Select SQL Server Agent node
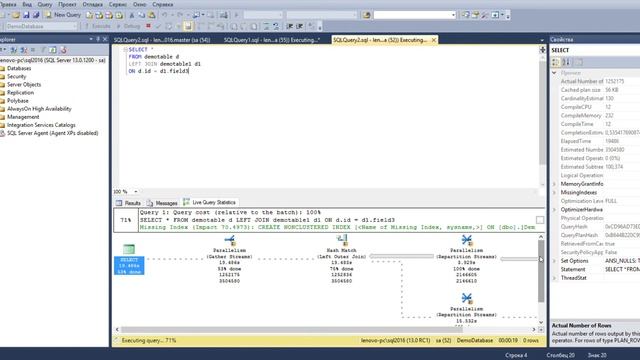Image resolution: width=640 pixels, height=360 pixels. pyautogui.click(x=52, y=133)
